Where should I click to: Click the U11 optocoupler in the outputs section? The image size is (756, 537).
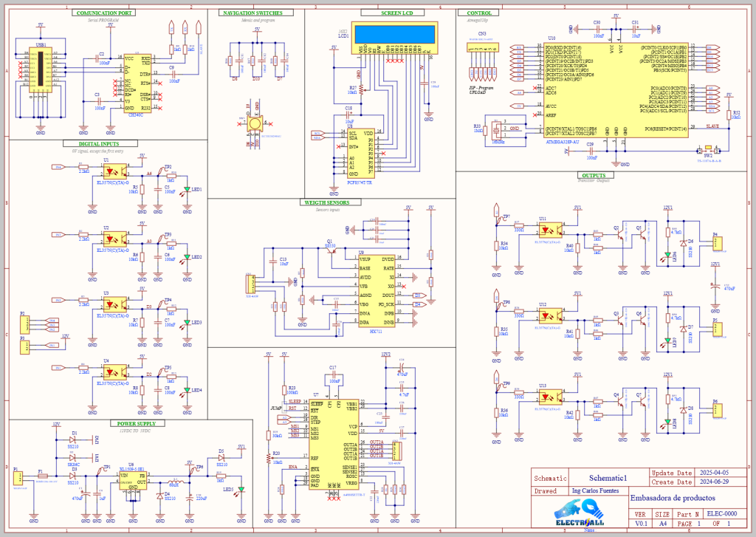point(550,229)
